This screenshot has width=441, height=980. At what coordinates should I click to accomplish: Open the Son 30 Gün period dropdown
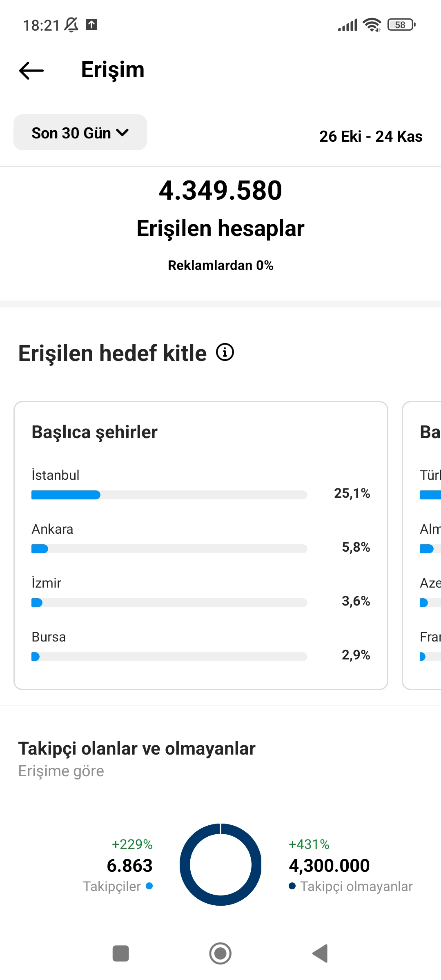[80, 132]
